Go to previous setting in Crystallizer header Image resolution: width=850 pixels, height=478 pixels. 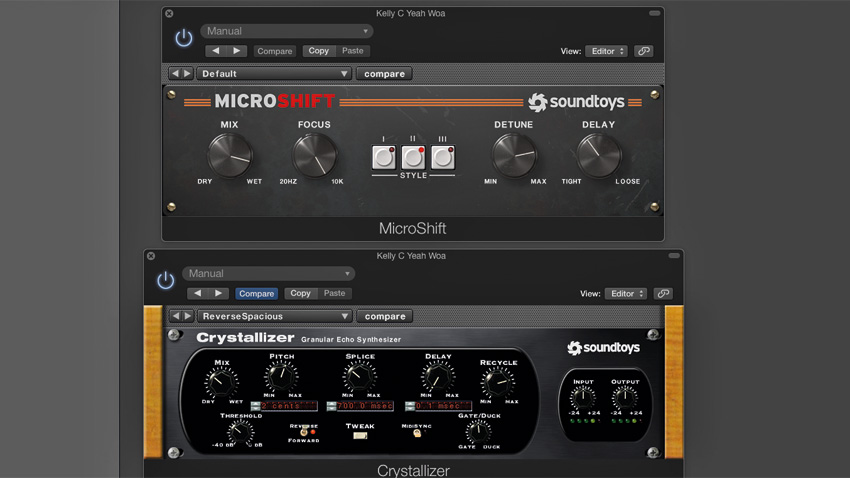[x=197, y=293]
